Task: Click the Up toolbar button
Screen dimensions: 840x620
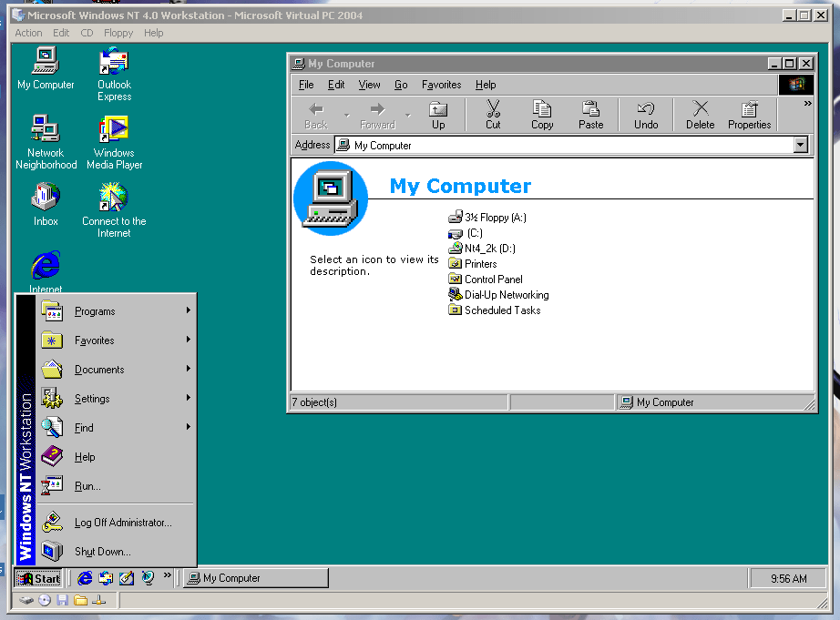Action: coord(438,115)
